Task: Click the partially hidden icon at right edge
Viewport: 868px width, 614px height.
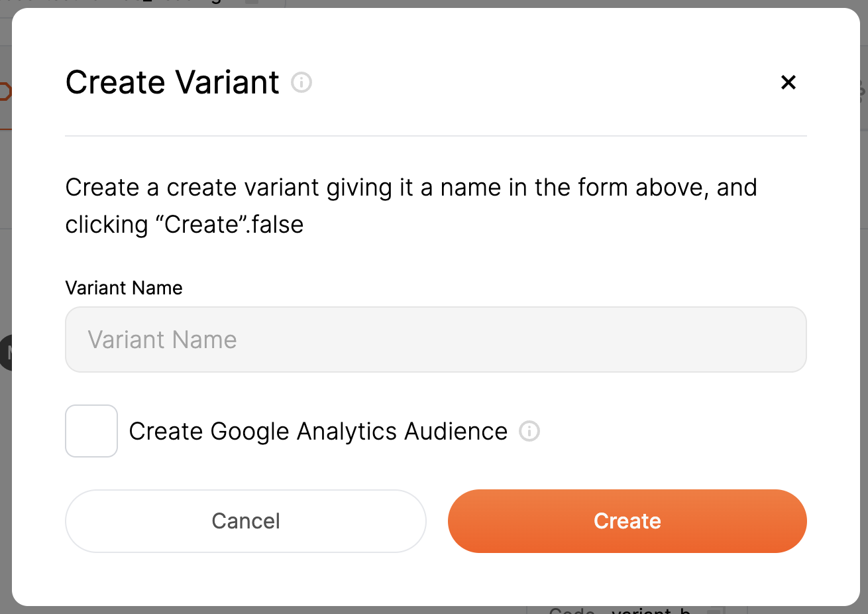Action: (x=862, y=90)
